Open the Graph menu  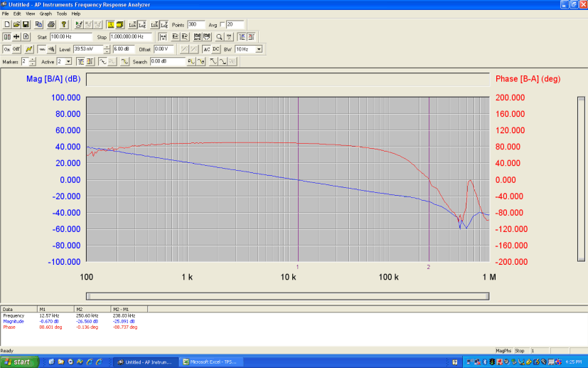coord(46,14)
